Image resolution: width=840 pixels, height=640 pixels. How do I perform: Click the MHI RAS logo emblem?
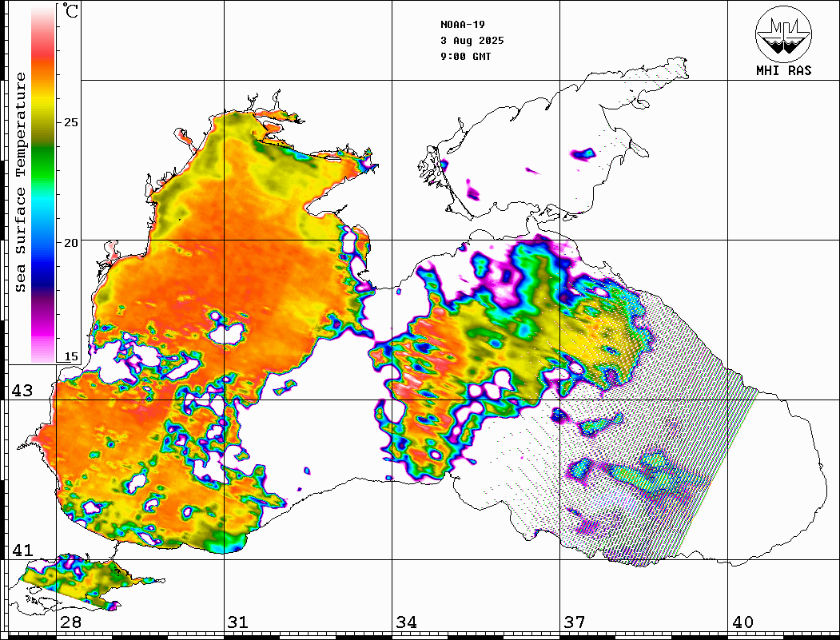[783, 34]
